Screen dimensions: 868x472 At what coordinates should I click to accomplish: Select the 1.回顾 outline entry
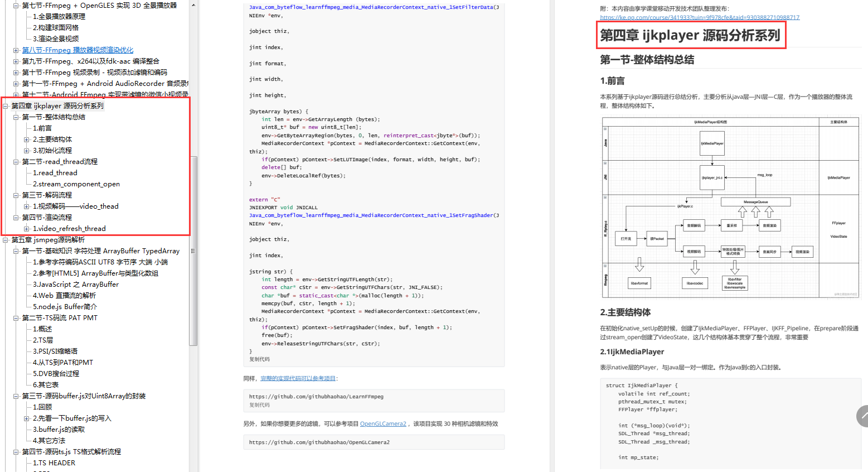pyautogui.click(x=42, y=407)
